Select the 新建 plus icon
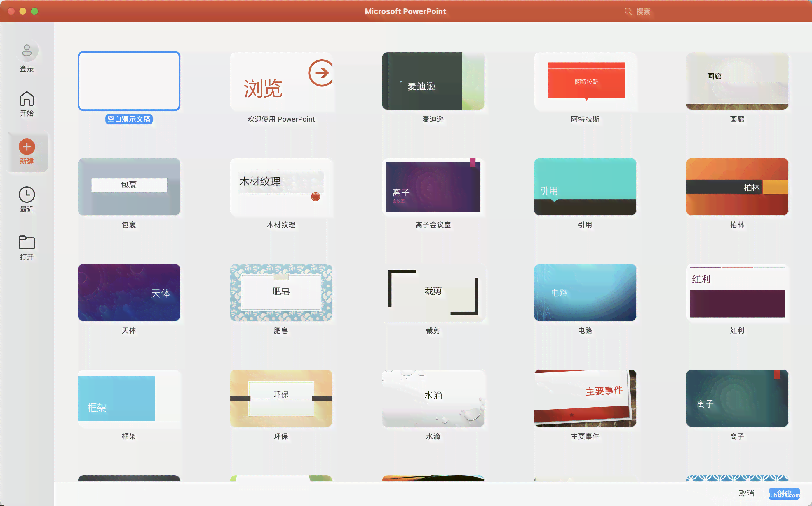 [27, 147]
